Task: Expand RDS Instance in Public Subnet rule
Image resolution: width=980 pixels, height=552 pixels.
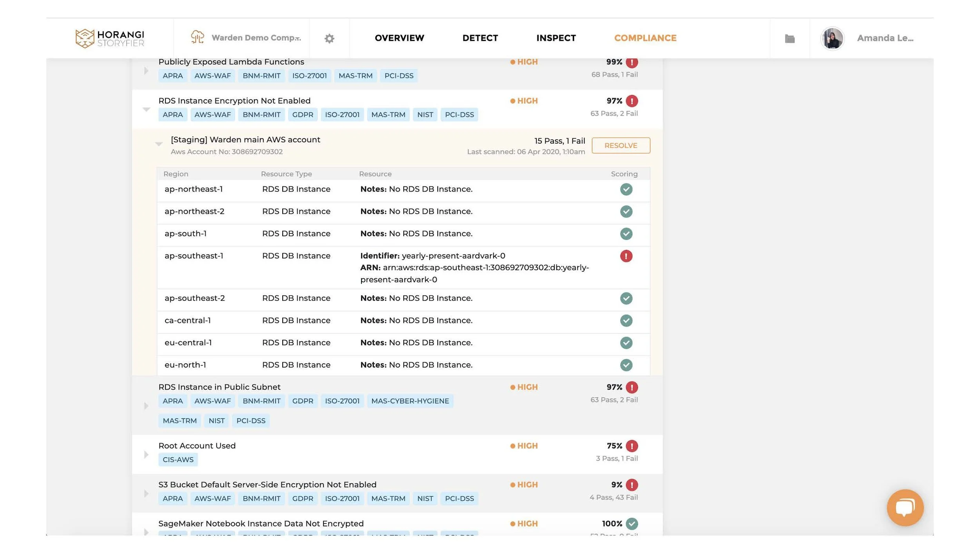Action: [x=146, y=406]
